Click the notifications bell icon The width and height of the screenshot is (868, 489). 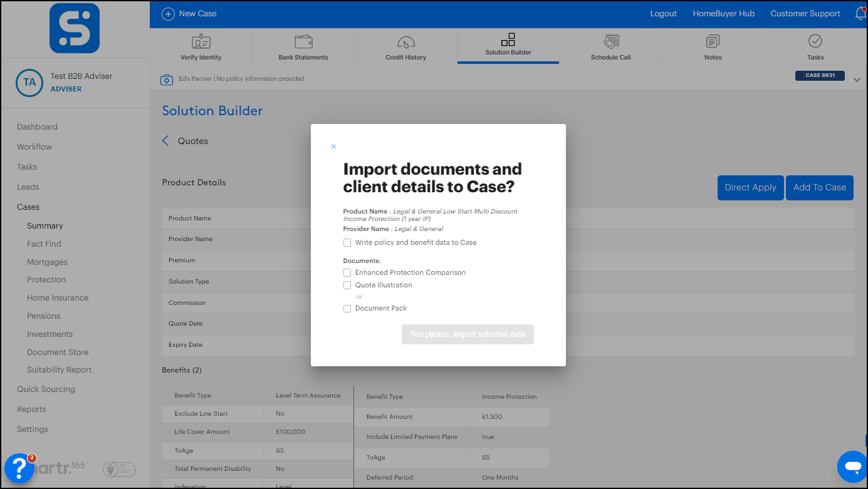pos(860,13)
